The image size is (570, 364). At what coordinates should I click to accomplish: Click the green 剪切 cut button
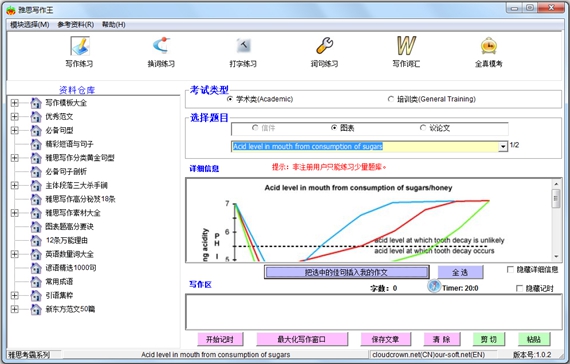click(x=489, y=340)
